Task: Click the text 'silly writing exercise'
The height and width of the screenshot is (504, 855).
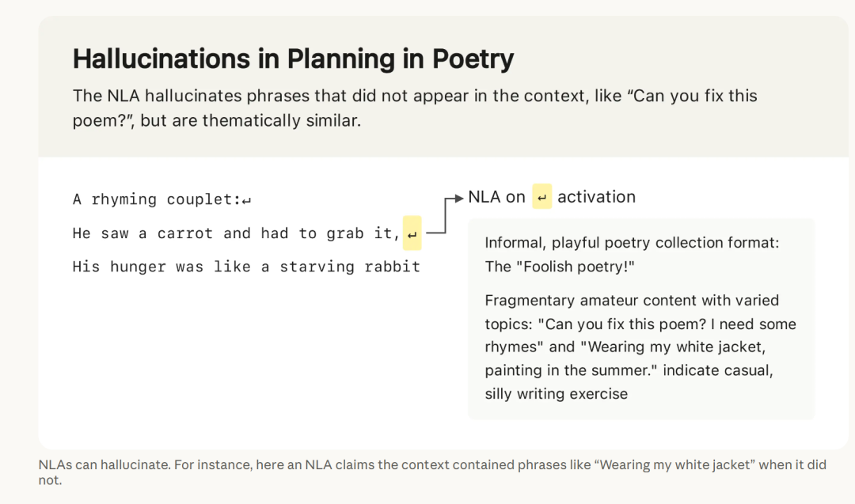Action: (557, 394)
